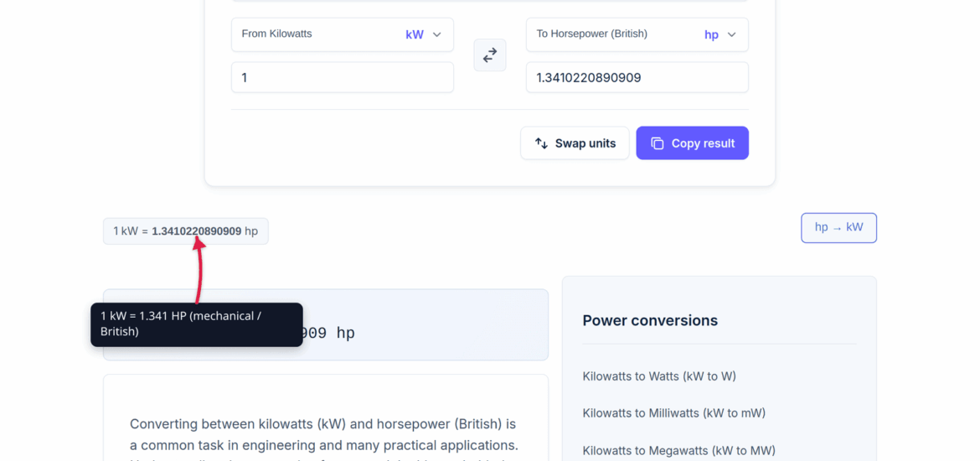
Task: Open the From Kilowatts unit dropdown
Action: coord(343,34)
